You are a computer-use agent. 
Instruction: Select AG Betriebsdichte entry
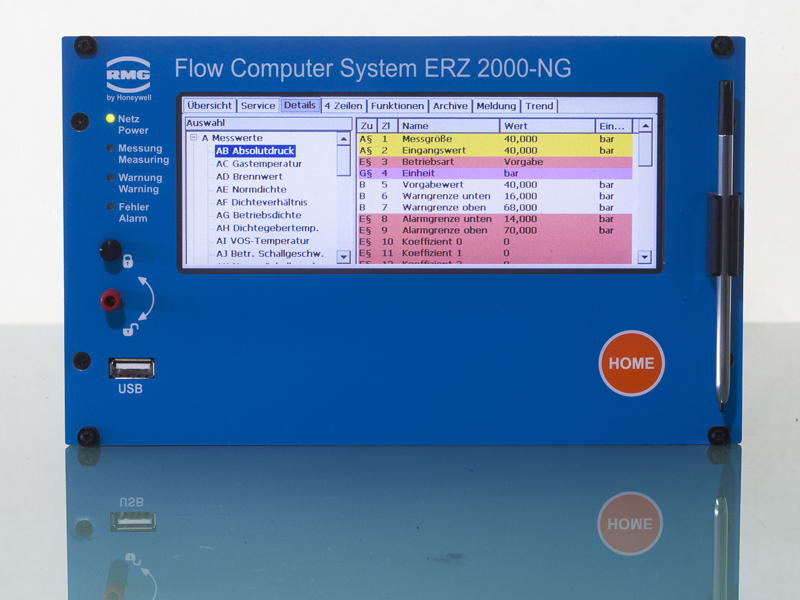[258, 215]
